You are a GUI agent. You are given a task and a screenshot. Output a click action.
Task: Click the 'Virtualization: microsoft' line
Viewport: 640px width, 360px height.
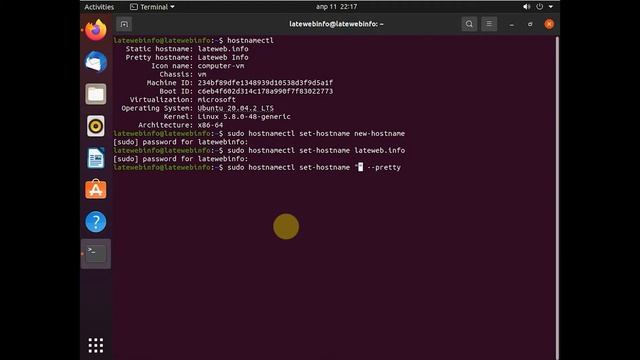182,100
